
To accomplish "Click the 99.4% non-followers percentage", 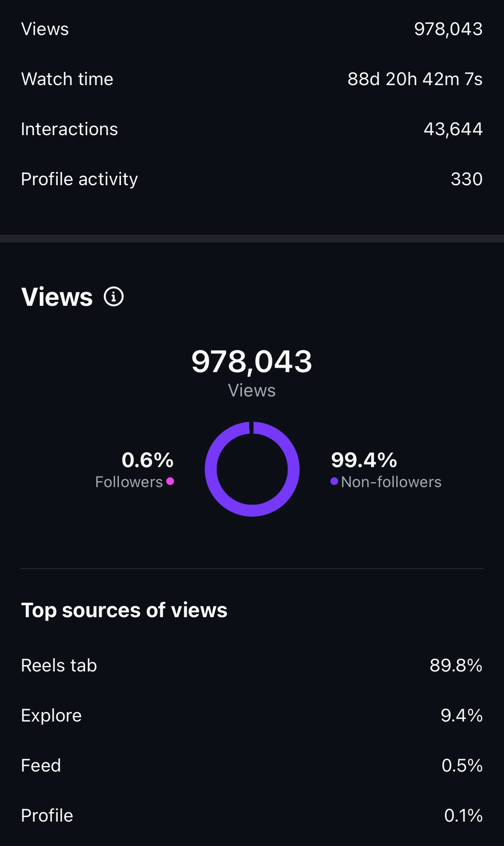I will tap(364, 460).
